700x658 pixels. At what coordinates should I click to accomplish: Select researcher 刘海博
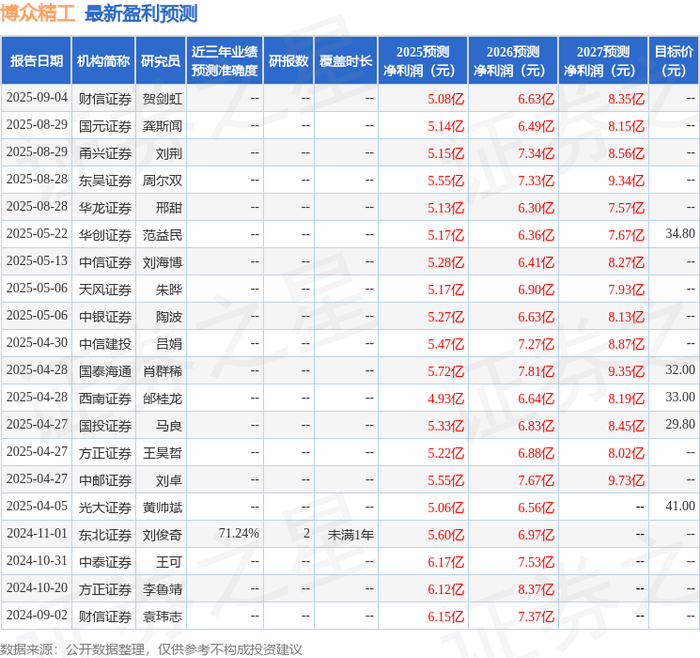[x=162, y=262]
